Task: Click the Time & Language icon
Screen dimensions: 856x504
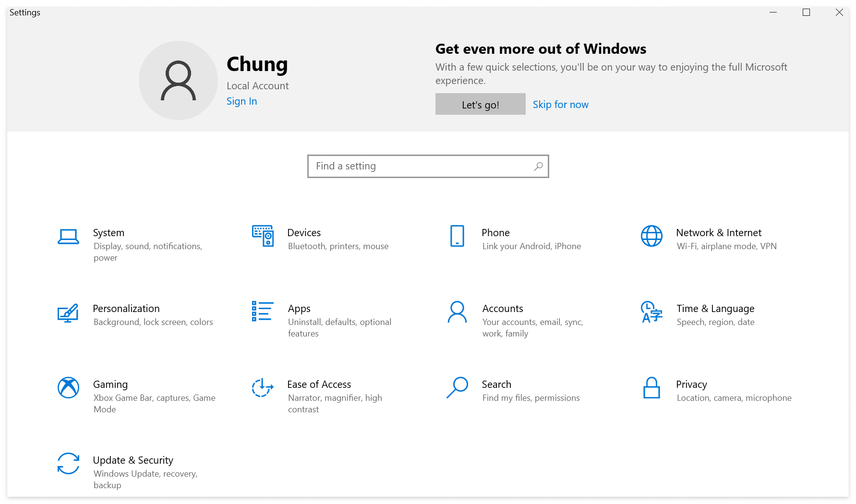Action: click(651, 312)
